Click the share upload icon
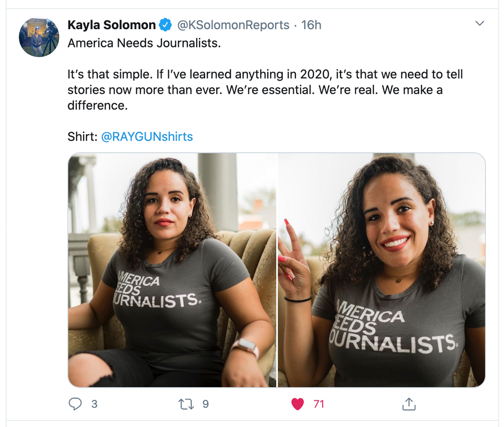The image size is (504, 427). point(408,404)
